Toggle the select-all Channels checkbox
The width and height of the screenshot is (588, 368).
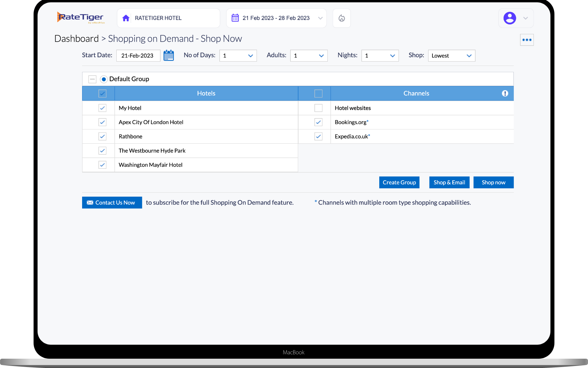[x=318, y=93]
